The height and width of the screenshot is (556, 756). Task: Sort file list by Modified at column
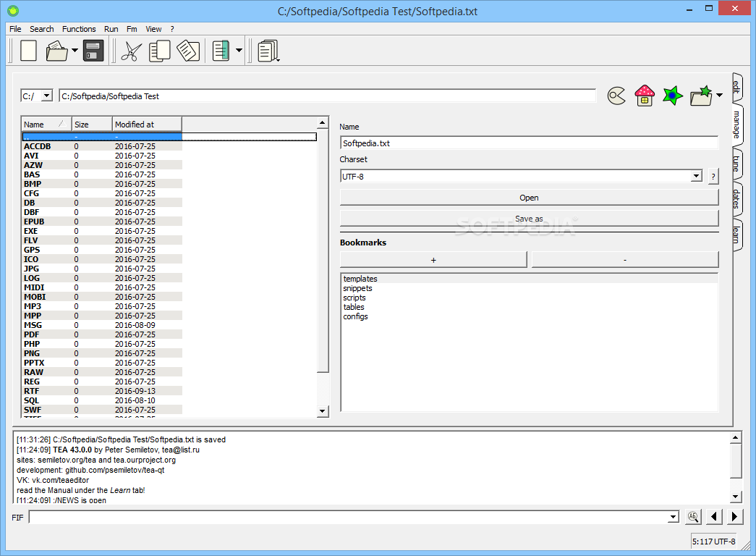click(147, 125)
